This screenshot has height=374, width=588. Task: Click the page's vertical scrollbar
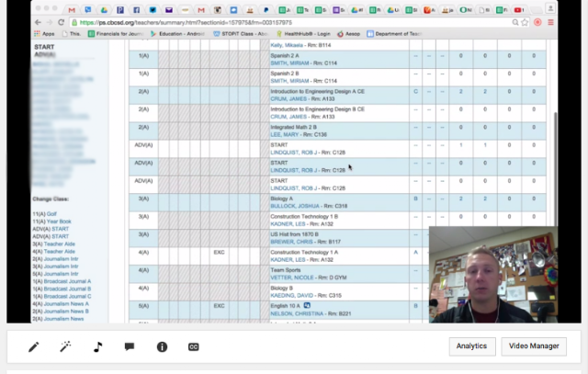tap(555, 169)
